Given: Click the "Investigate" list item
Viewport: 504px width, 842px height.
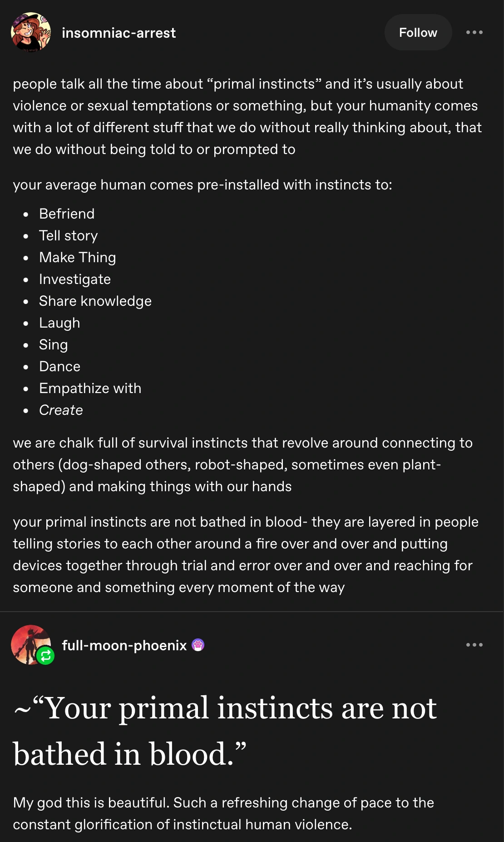Looking at the screenshot, I should 74,279.
